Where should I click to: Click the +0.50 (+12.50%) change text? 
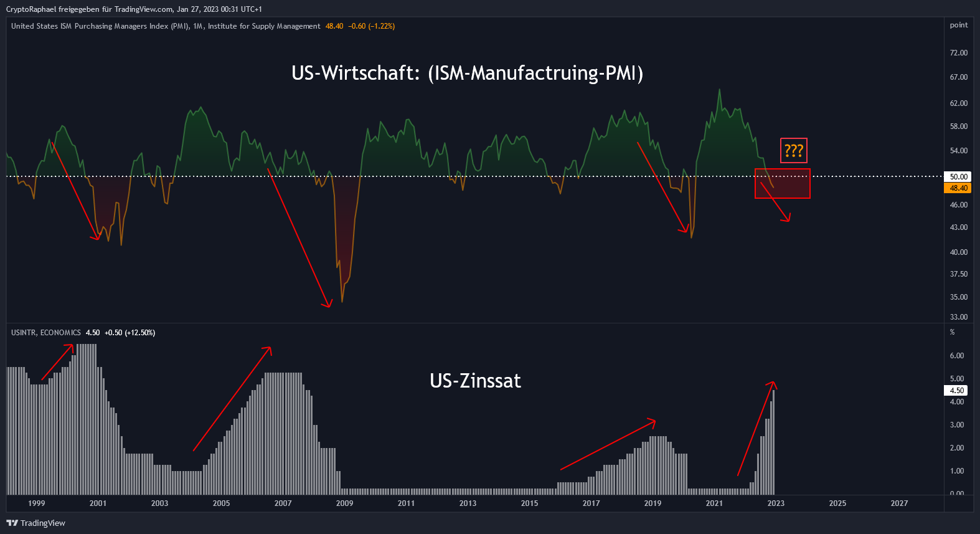pyautogui.click(x=130, y=333)
